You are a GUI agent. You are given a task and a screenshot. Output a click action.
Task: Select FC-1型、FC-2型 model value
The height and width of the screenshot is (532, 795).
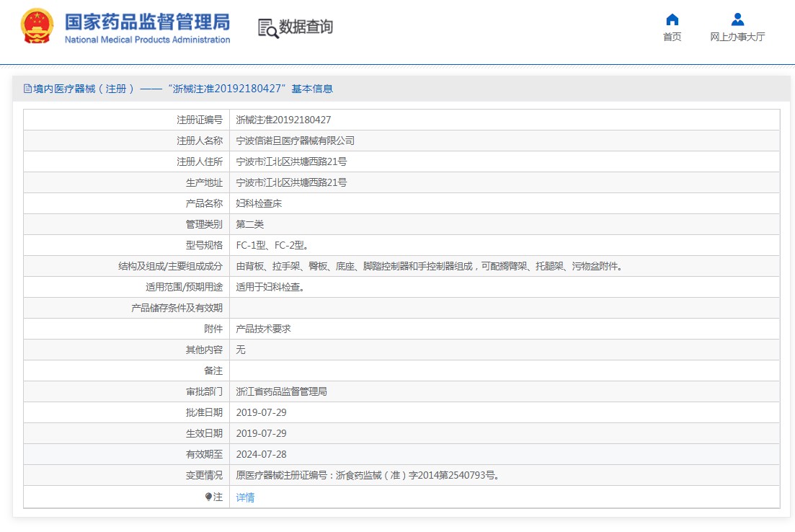coord(272,246)
